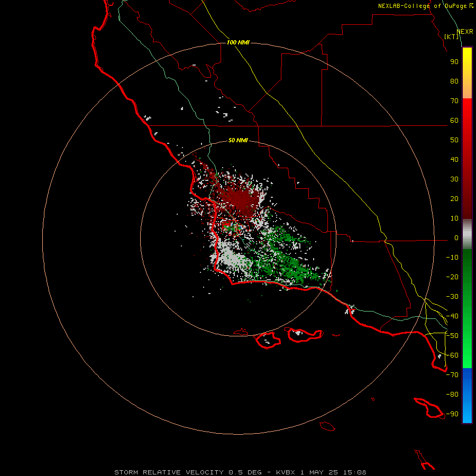Select the 90 value on velocity scale
The height and width of the screenshot is (476, 476).
click(454, 62)
